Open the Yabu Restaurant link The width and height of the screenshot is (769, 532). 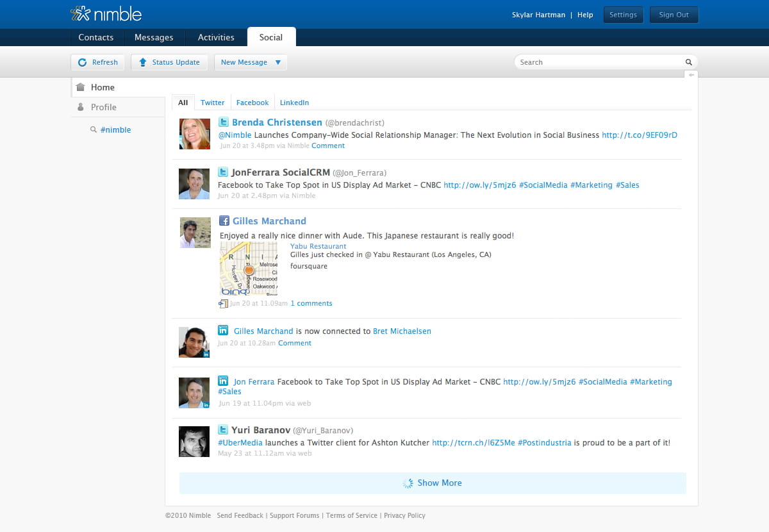coord(318,246)
